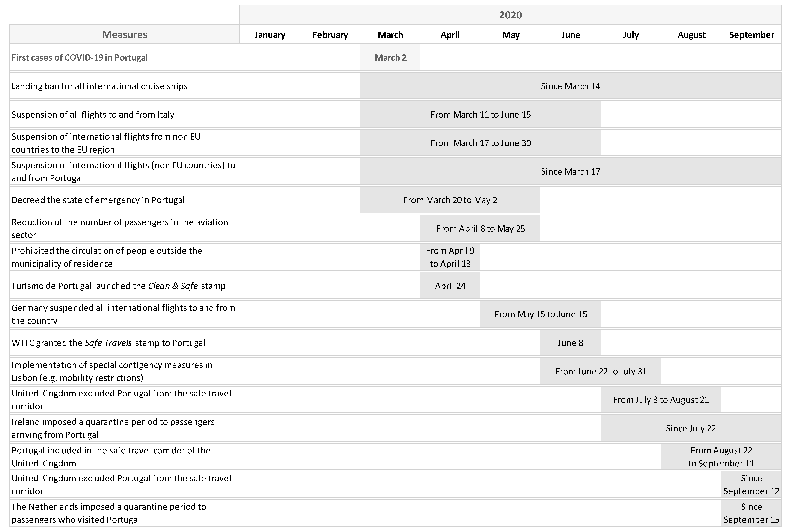
Task: Click the 2020 year header
Action: 510,15
